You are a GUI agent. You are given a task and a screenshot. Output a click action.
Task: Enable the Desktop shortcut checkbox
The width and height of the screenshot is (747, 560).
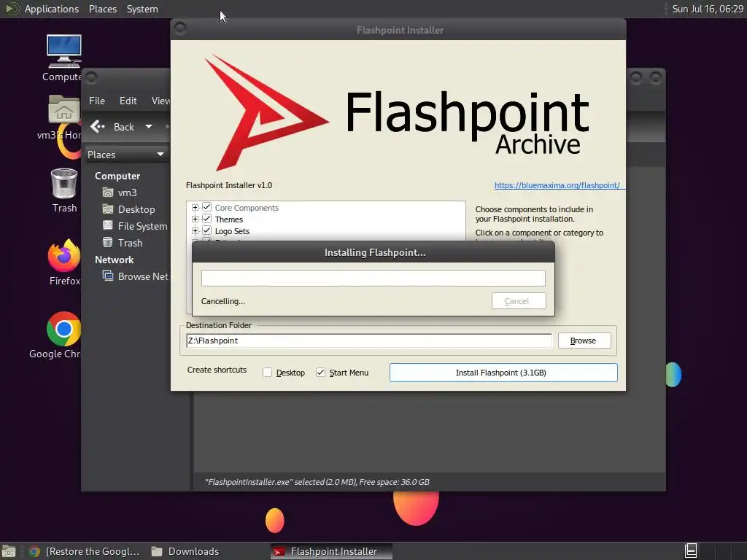[267, 373]
